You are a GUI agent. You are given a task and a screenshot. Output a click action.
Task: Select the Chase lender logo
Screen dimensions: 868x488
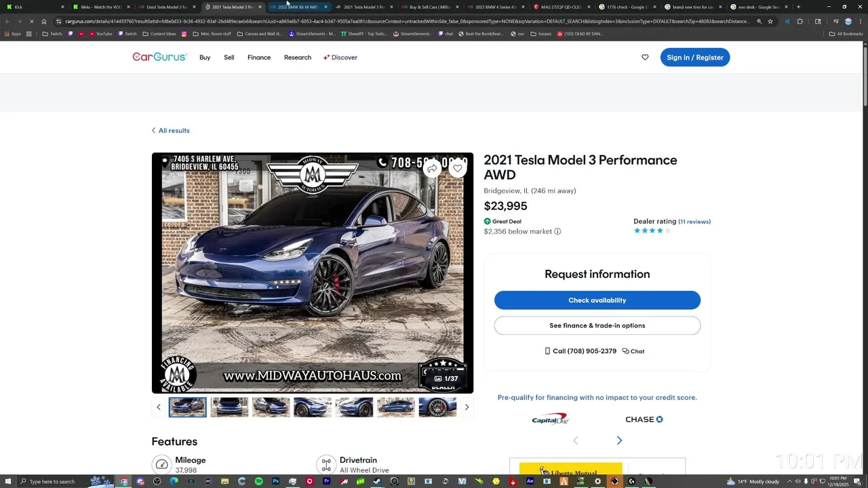tap(644, 420)
